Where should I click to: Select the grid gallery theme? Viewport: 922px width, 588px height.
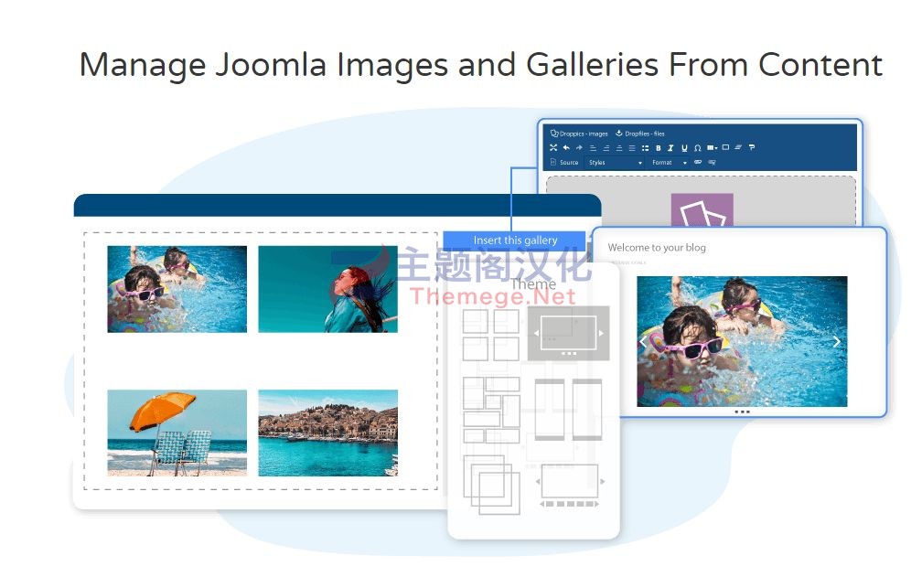coord(491,335)
